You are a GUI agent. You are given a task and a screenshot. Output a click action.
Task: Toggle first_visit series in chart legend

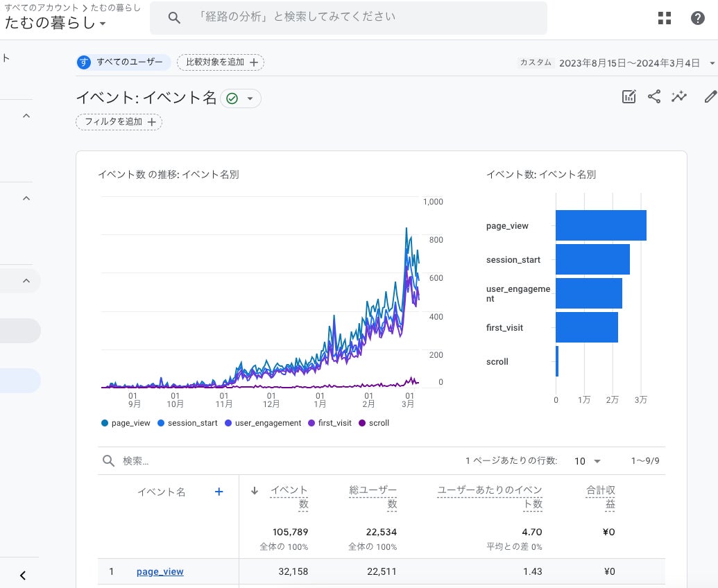330,423
